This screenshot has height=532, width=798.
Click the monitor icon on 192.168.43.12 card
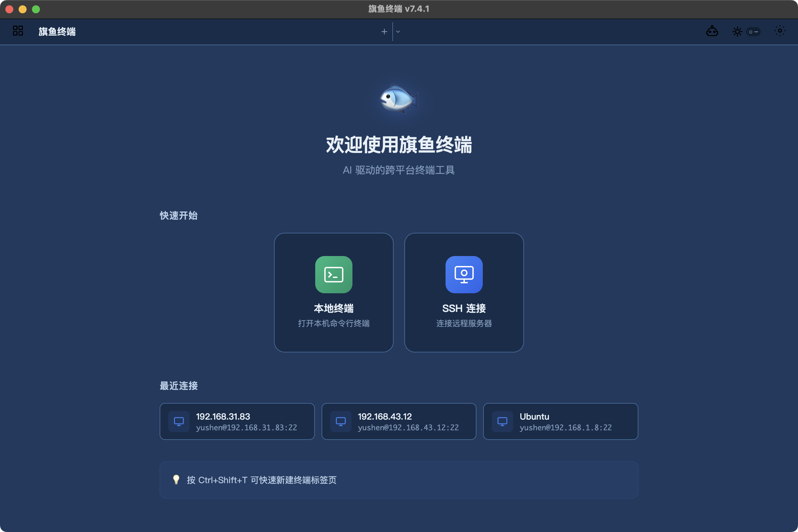pyautogui.click(x=341, y=421)
